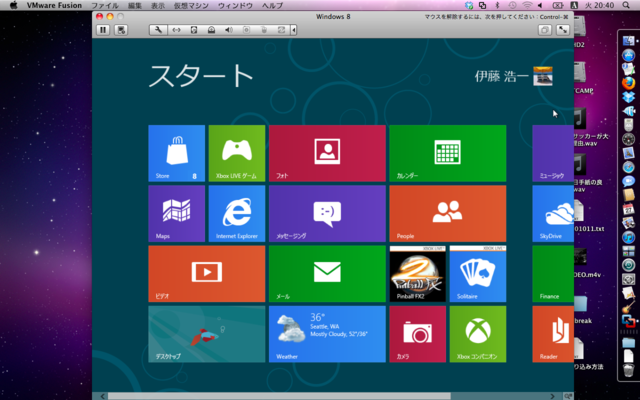This screenshot has height=400, width=640.
Task: Open the Xbox コンパニオン tile
Action: point(478,334)
